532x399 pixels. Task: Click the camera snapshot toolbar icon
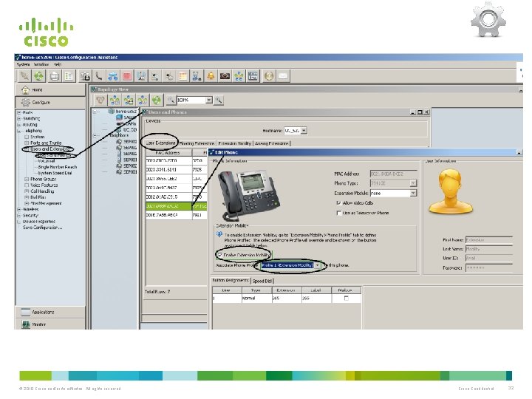click(225, 76)
